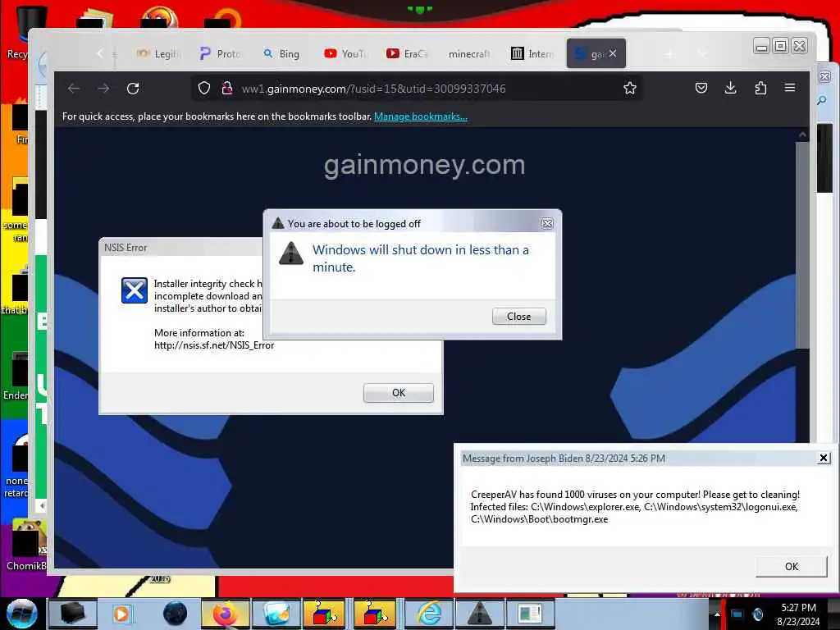Open the black folder taskbar icon
The image size is (840, 630).
pos(72,614)
